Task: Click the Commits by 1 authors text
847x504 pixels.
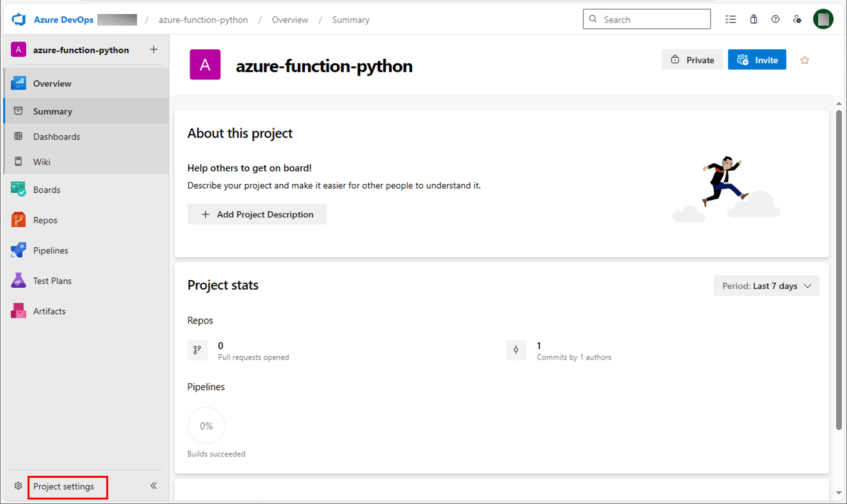Action: point(574,358)
